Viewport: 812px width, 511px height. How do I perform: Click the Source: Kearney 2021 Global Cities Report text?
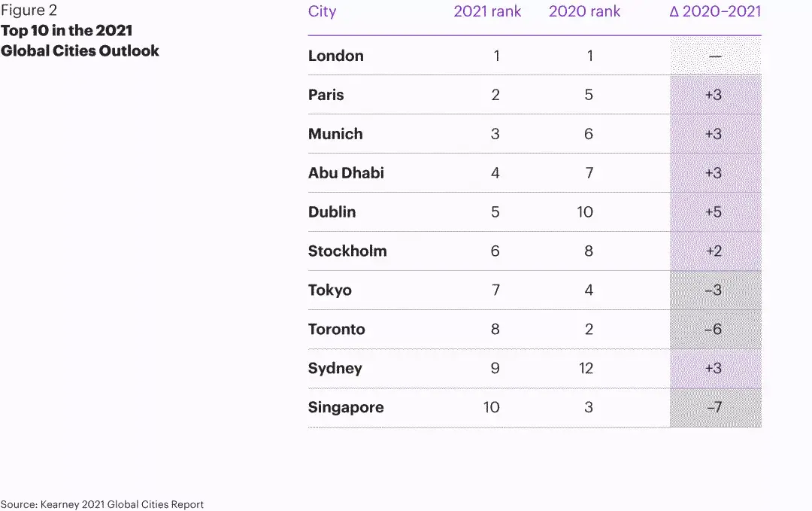click(x=102, y=504)
